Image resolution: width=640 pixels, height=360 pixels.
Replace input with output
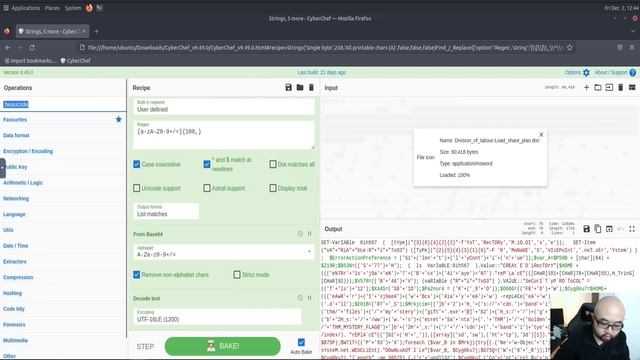[x=609, y=229]
